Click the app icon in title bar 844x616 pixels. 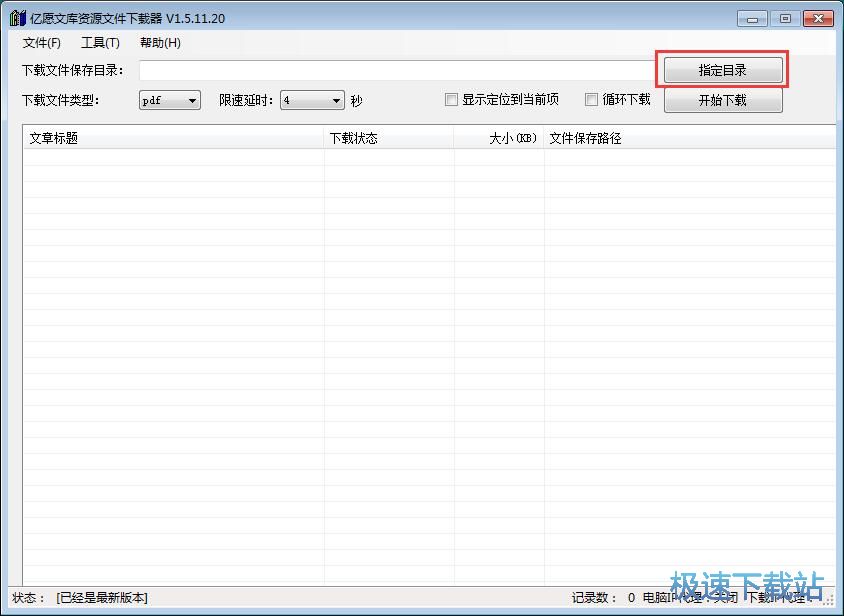tap(18, 18)
